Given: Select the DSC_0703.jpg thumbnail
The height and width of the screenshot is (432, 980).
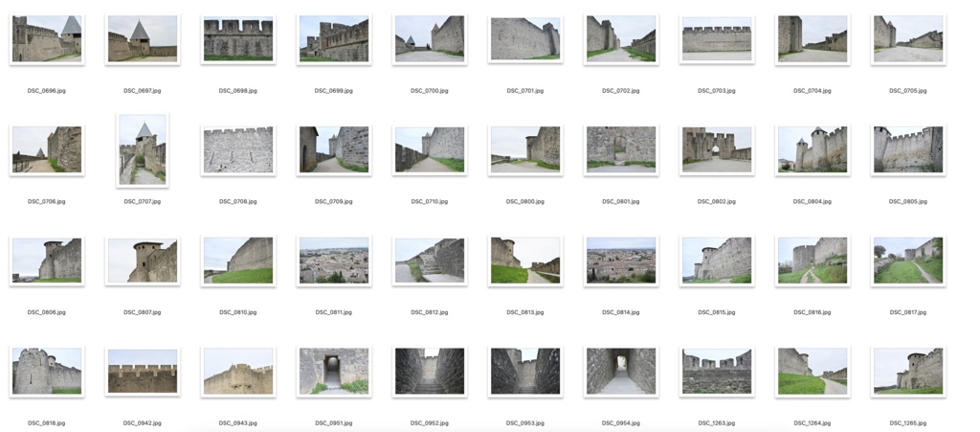Looking at the screenshot, I should (717, 38).
